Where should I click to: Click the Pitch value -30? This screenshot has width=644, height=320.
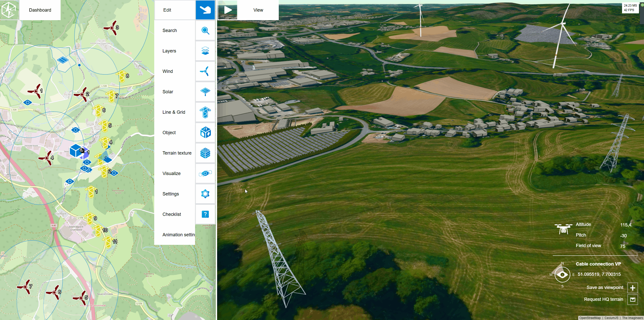click(623, 236)
